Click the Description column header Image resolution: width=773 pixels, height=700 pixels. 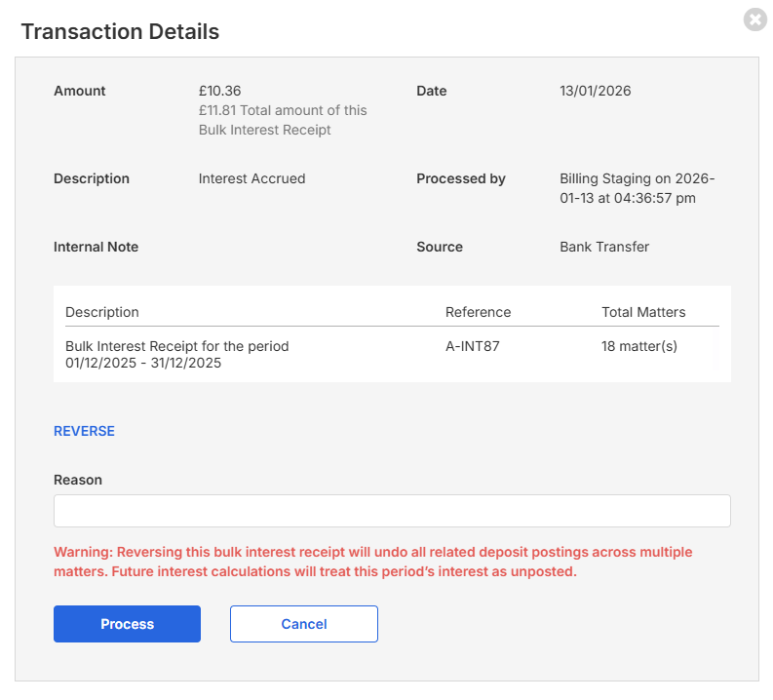click(x=102, y=312)
